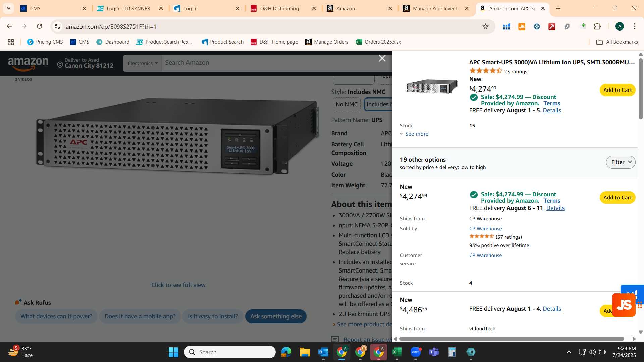Screen dimensions: 644x362
Task: Click the floating orange JS widget
Action: tap(624, 305)
